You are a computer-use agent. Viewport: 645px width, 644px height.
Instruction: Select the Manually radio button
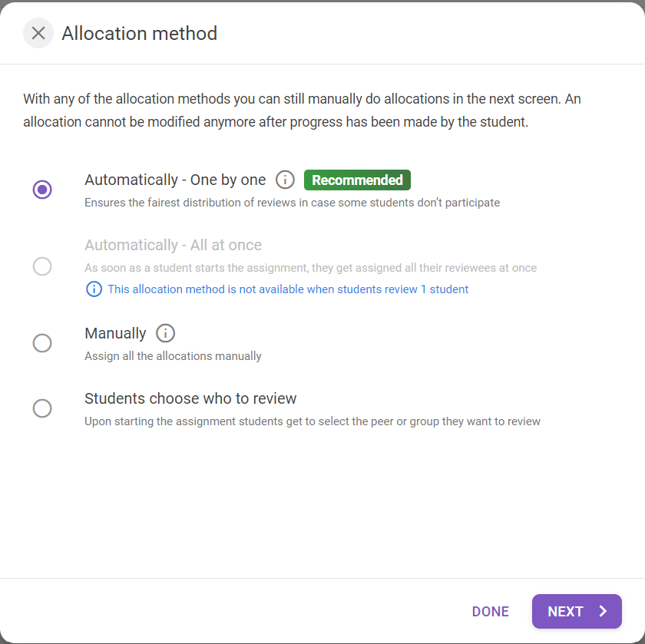[42, 343]
